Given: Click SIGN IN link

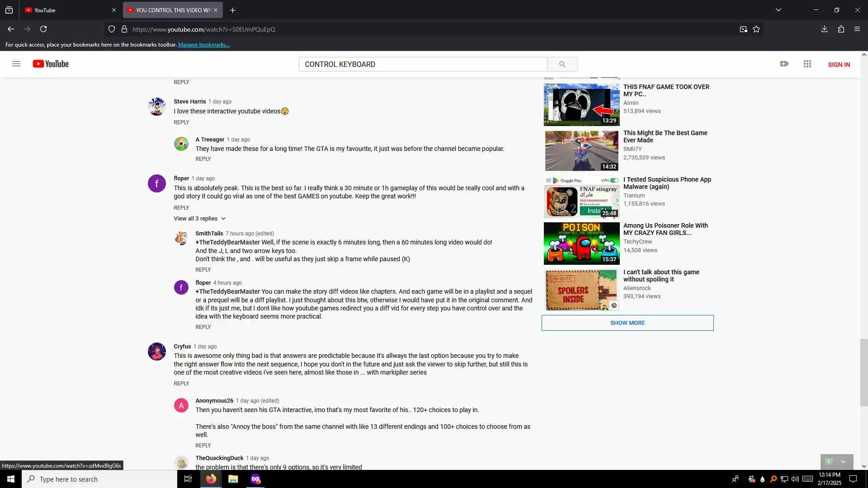Looking at the screenshot, I should click(x=839, y=65).
